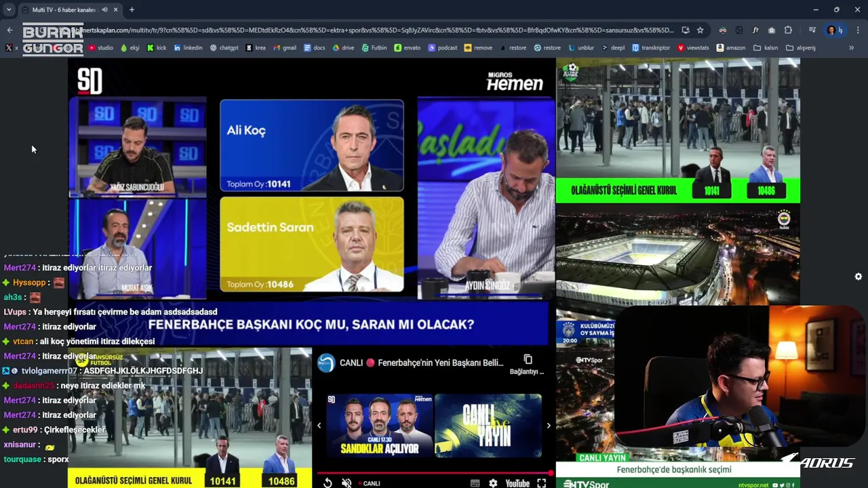Open the chatgpt bookmark
Image resolution: width=868 pixels, height=488 pixels.
[x=224, y=47]
